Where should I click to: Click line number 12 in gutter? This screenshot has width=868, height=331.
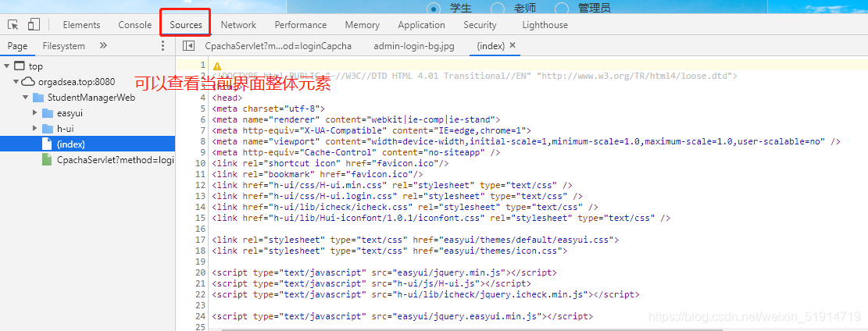[x=200, y=185]
